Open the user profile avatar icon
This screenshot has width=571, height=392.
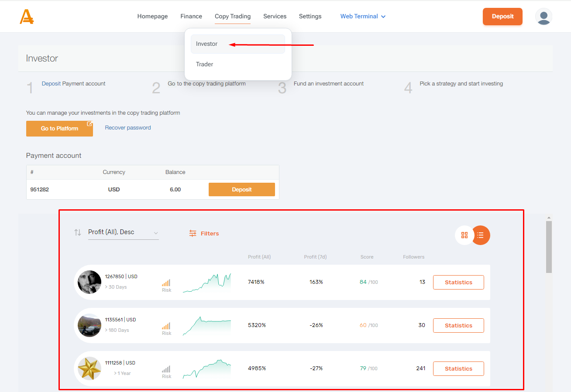click(543, 17)
